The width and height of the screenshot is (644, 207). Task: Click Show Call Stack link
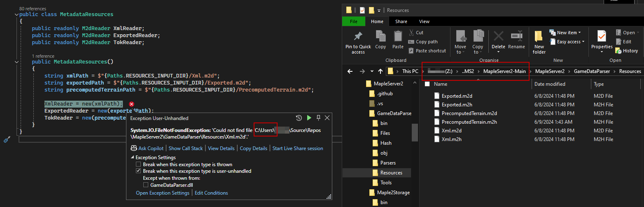tap(186, 148)
